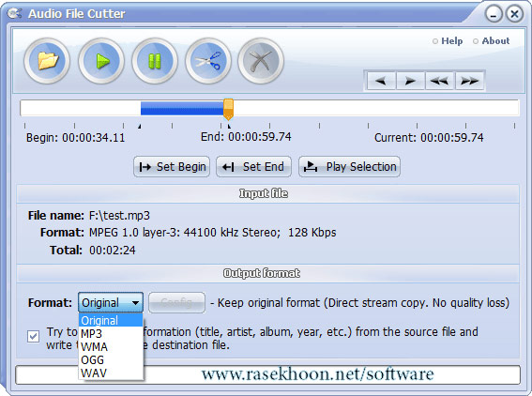
Task: Step backward with single left arrow
Action: point(381,81)
